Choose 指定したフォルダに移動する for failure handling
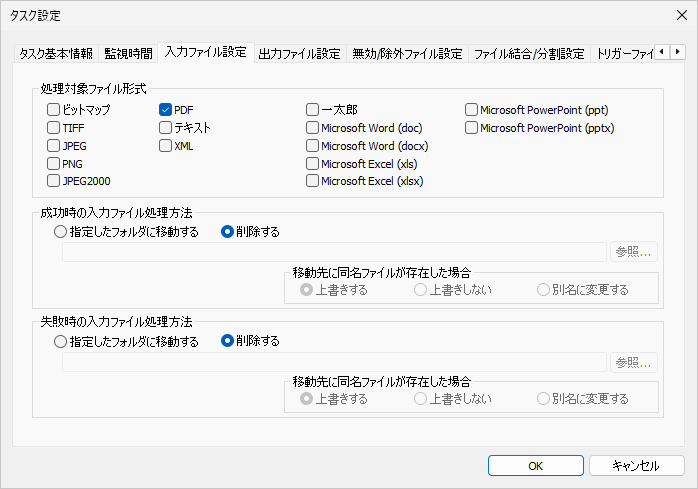Screen dimensions: 698x489 tap(61, 341)
